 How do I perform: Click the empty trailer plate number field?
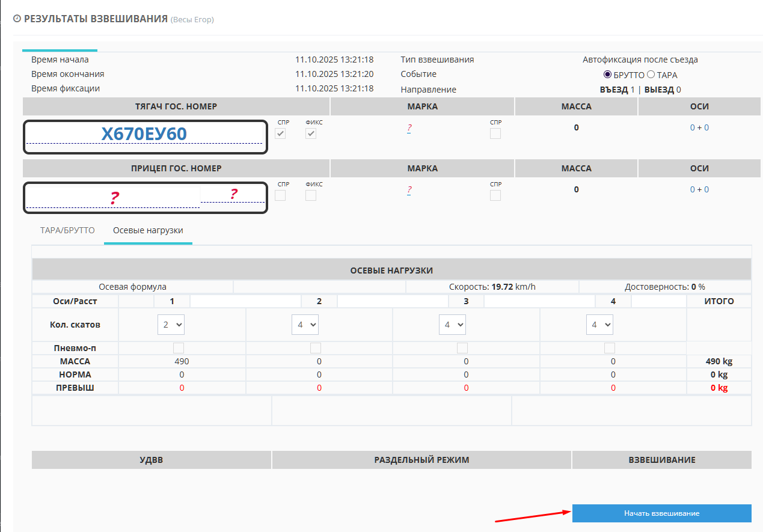point(112,198)
